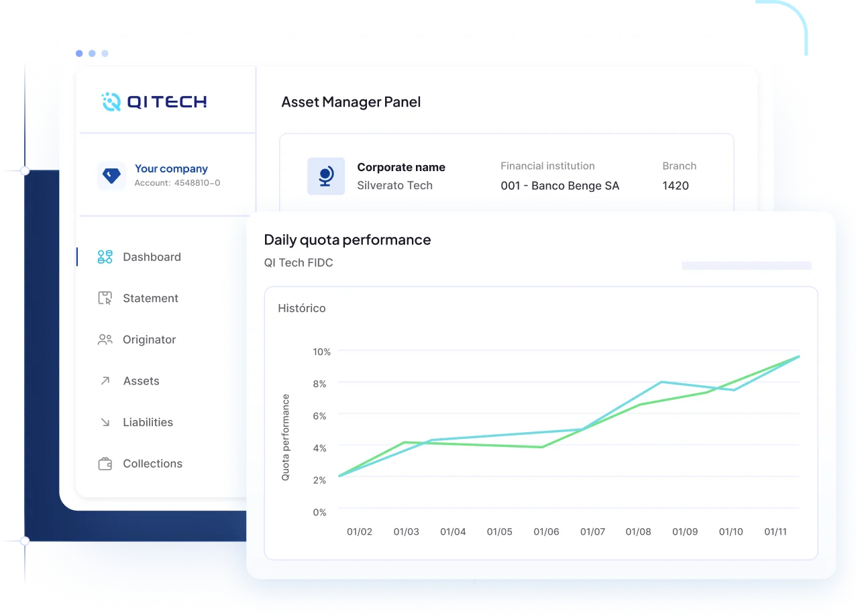Click the QI Tech logo
The image size is (856, 616).
154,101
